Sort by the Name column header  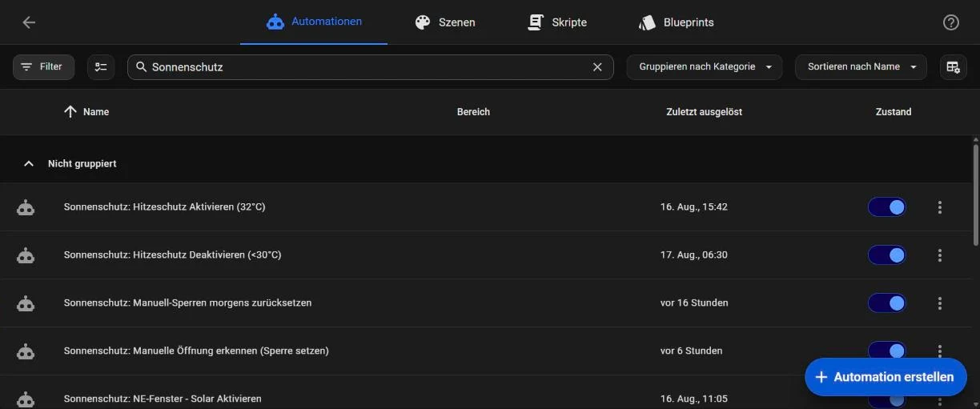pos(96,112)
